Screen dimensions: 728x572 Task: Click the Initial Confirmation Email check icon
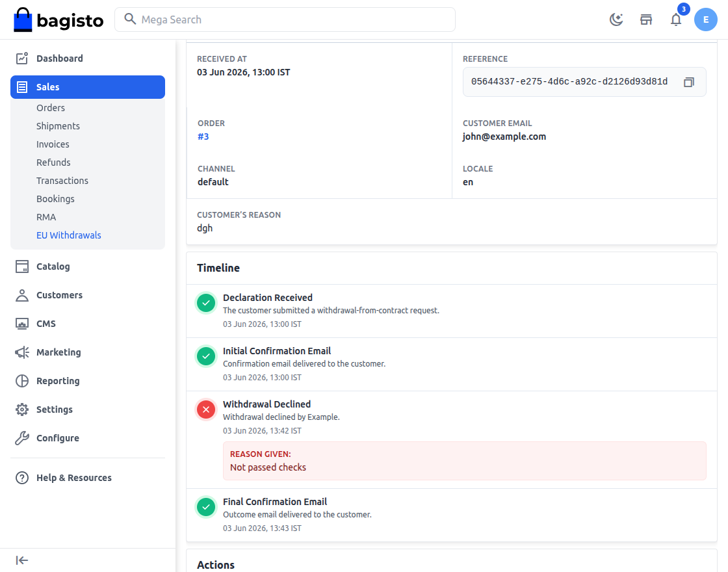click(206, 357)
